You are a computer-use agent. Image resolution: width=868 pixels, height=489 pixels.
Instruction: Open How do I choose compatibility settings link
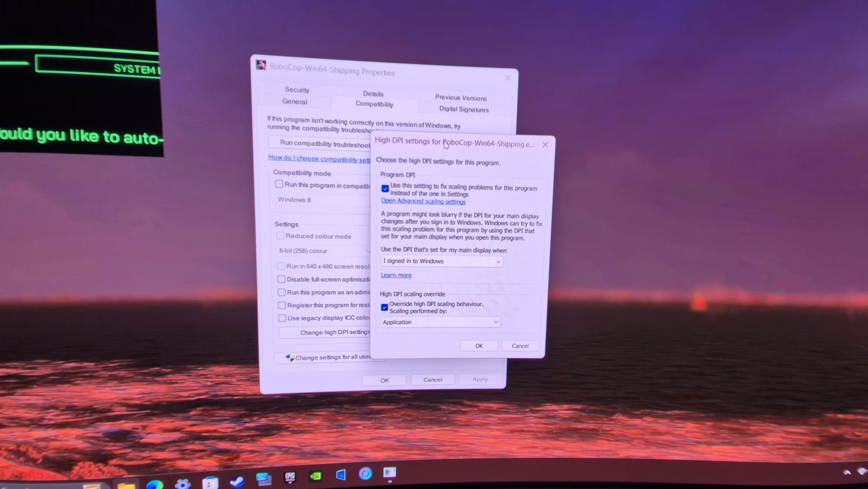319,159
